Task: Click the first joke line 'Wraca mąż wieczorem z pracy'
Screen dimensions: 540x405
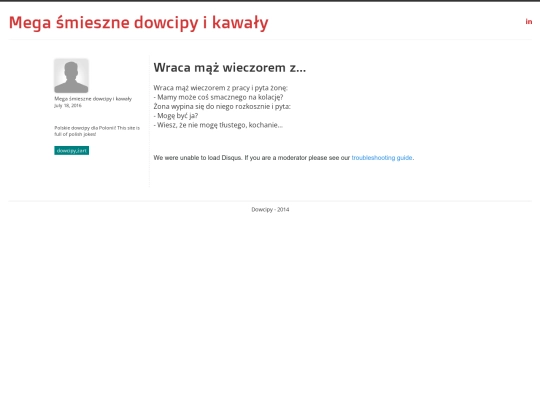Action: point(220,88)
